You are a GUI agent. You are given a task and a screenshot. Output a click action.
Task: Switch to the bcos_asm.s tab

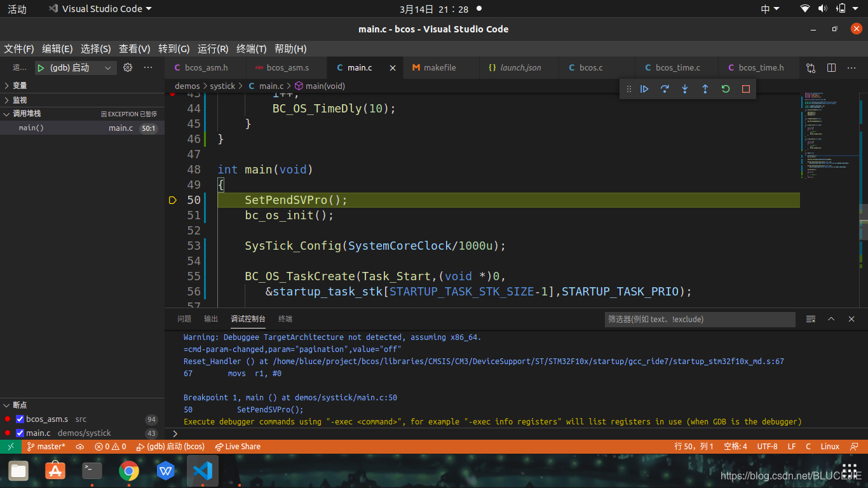pos(287,67)
